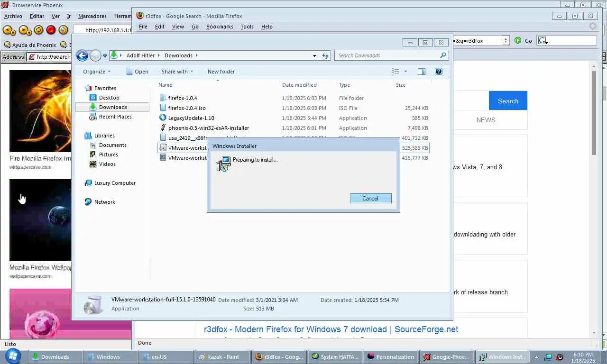
Task: Open the address bar history dropdown in Explorer
Action: [314, 56]
